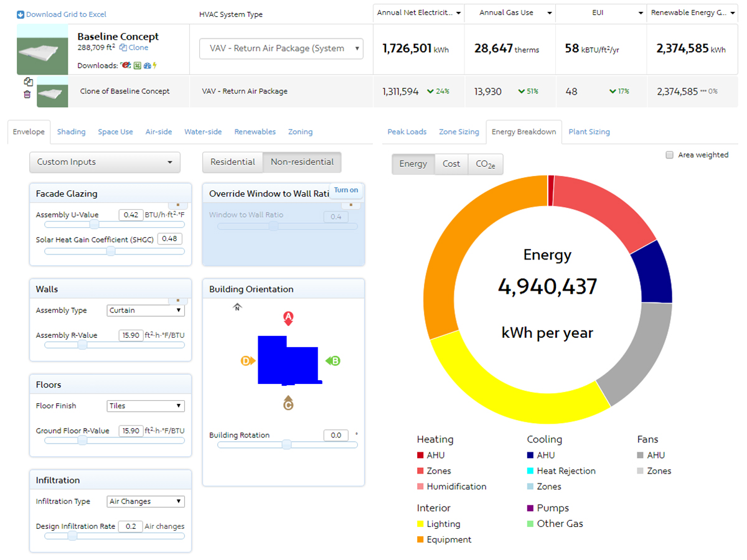Viewport: 747px width, 560px height.
Task: Click the Download Grid to Excel link
Action: pos(62,14)
